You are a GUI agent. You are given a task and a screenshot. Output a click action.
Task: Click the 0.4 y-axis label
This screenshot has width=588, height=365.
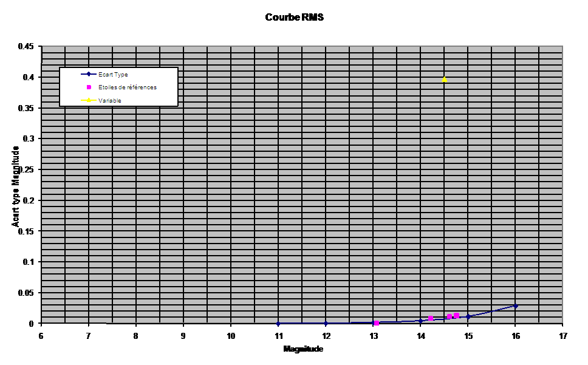pyautogui.click(x=28, y=77)
